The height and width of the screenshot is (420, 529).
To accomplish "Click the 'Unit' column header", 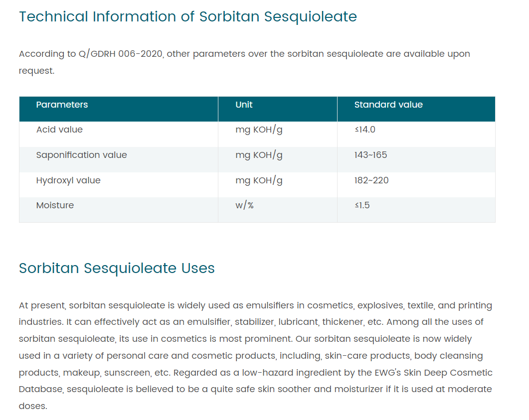I will tap(244, 105).
